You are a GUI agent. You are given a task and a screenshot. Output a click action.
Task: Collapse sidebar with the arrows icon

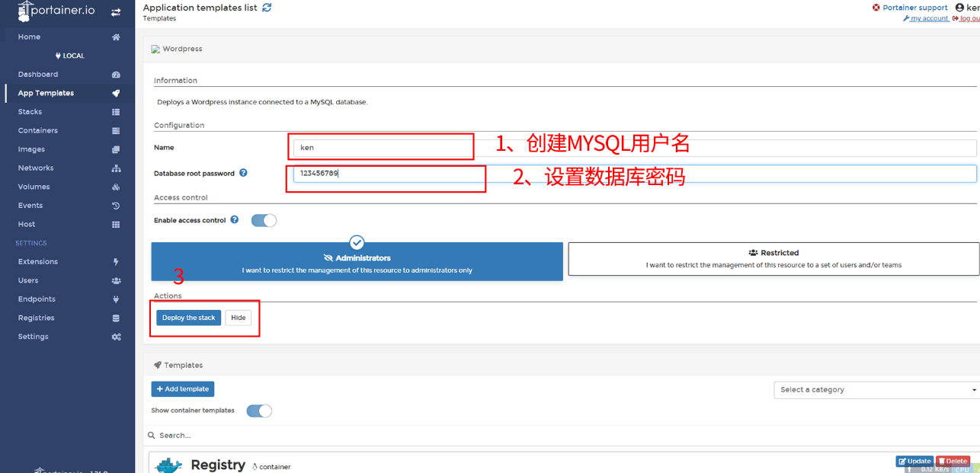click(116, 12)
